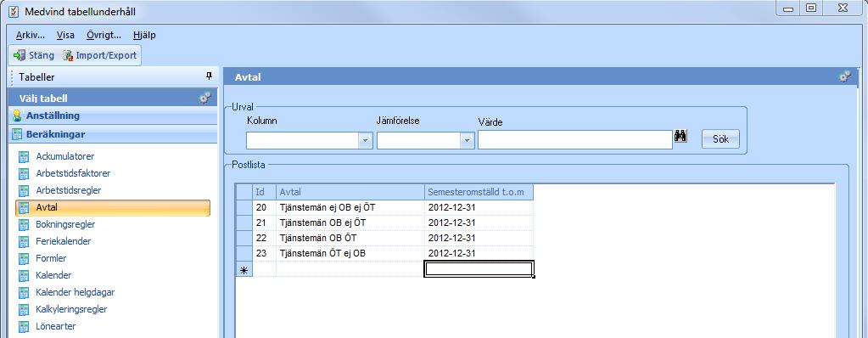This screenshot has width=868, height=338.
Task: Select Bokningsregler in the table list
Action: (65, 224)
